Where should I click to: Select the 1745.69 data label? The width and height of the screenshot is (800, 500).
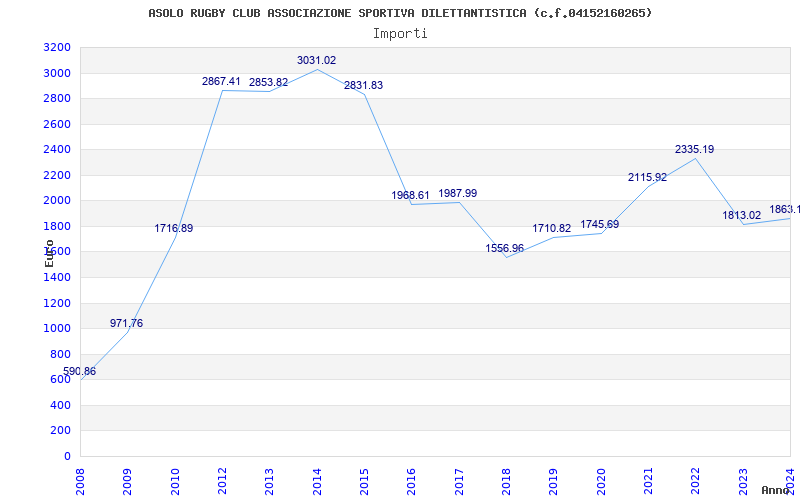(599, 224)
